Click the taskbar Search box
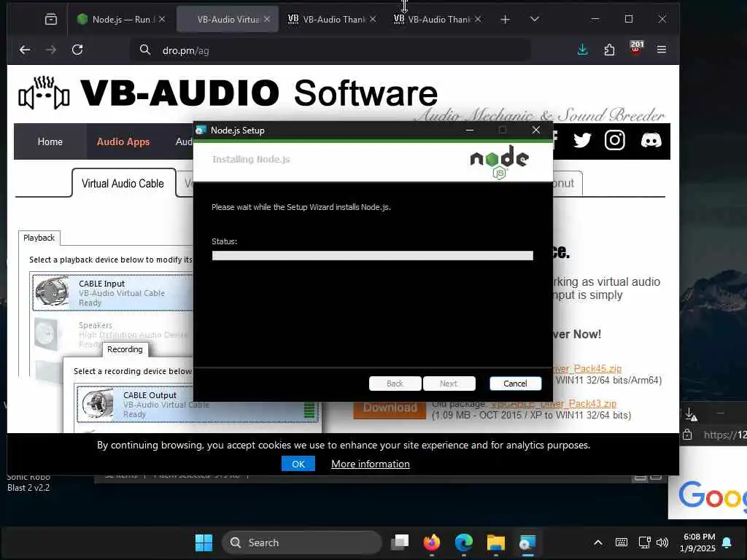This screenshot has height=560, width=747. click(x=302, y=542)
